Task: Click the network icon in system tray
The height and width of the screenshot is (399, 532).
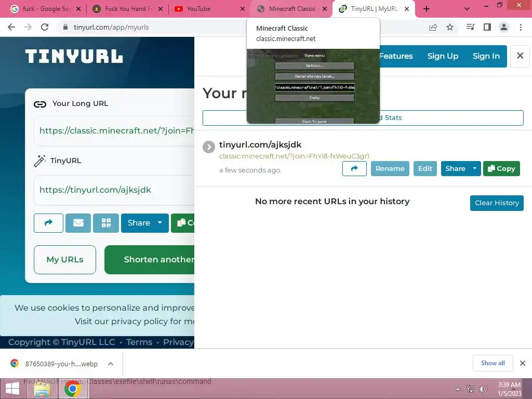Action: [471, 389]
